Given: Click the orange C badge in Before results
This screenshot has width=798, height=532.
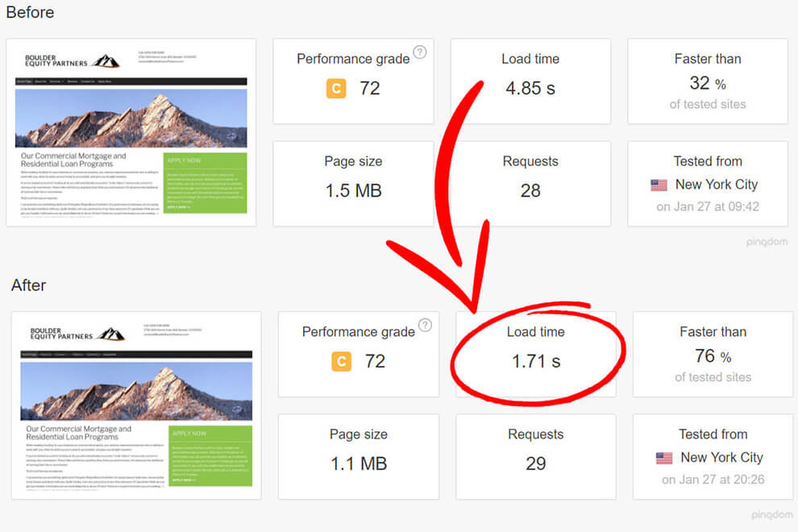Looking at the screenshot, I should coord(336,88).
